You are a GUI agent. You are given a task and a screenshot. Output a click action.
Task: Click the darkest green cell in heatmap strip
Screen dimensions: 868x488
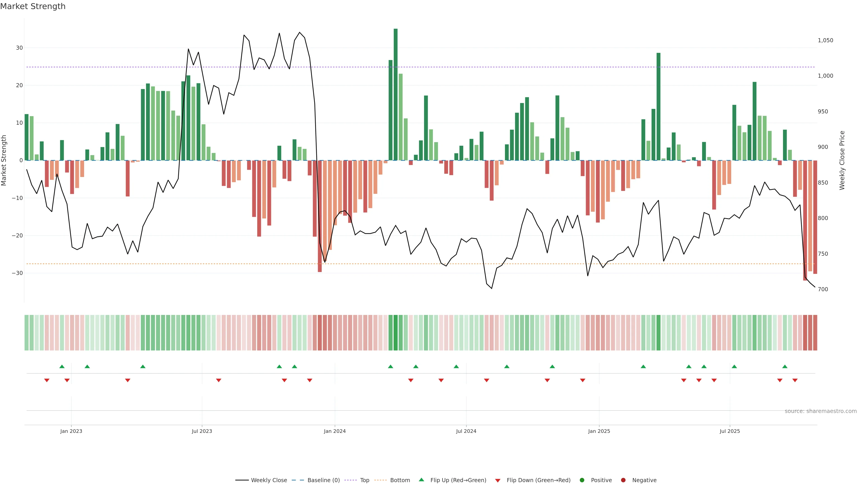pos(396,333)
